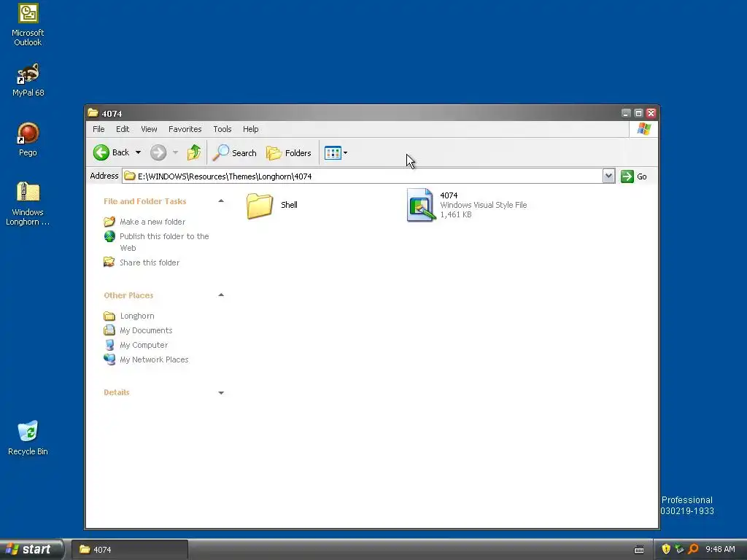The image size is (747, 560).
Task: Open the Recycle Bin
Action: (x=28, y=438)
